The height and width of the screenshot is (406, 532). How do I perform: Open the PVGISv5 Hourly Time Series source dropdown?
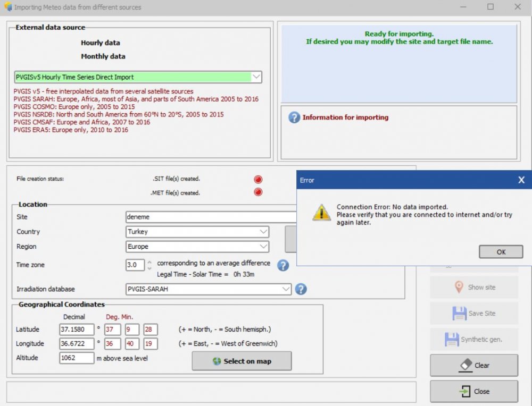256,77
